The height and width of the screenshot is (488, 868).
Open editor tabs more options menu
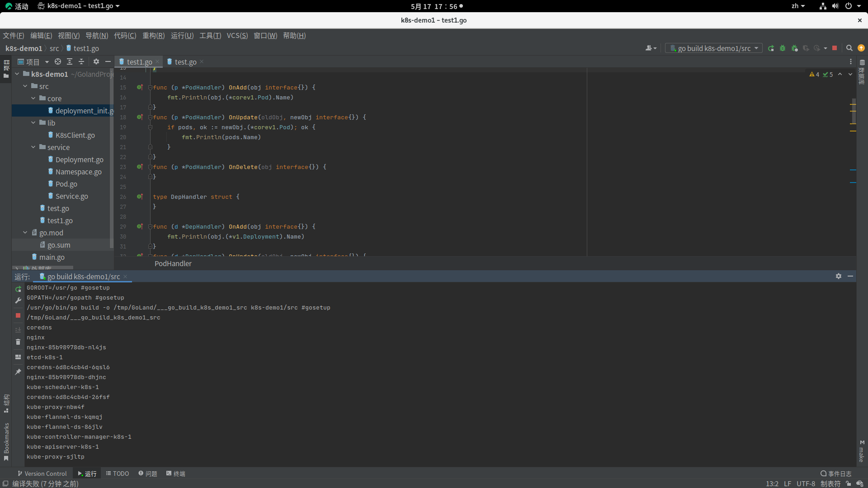(x=851, y=61)
